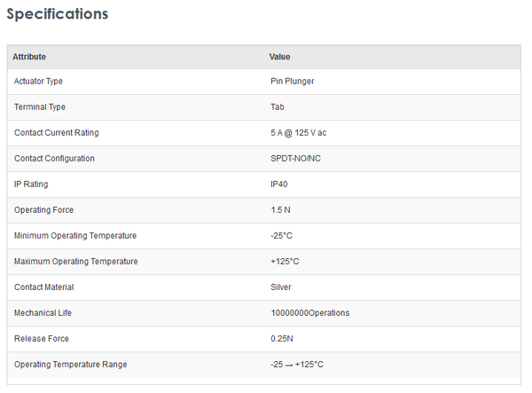Click the Pin Plunger value
Screen dimensions: 532x393
click(x=293, y=82)
